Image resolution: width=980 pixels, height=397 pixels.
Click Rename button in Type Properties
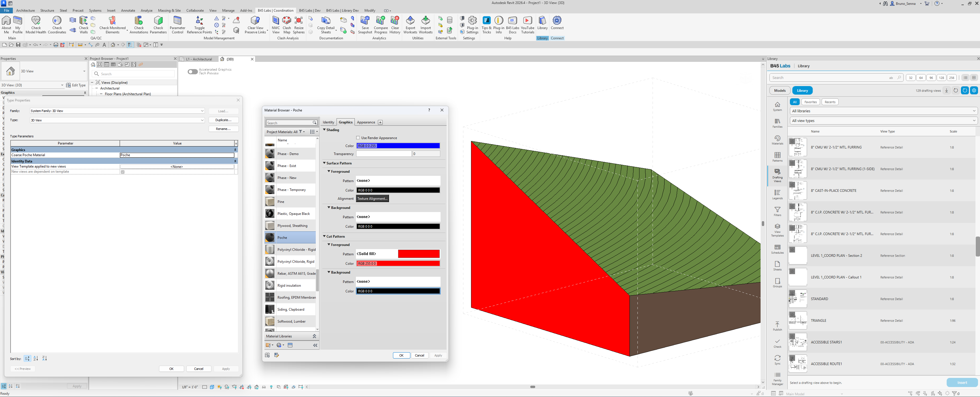point(223,129)
